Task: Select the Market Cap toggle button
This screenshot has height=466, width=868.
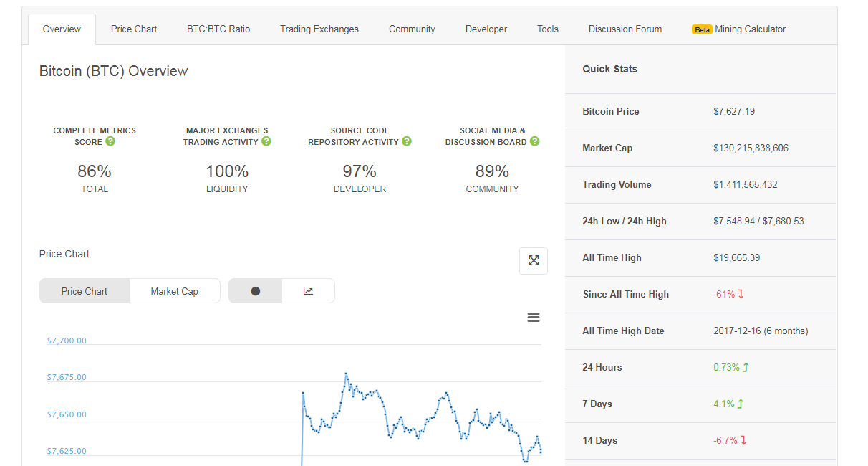Action: (175, 291)
